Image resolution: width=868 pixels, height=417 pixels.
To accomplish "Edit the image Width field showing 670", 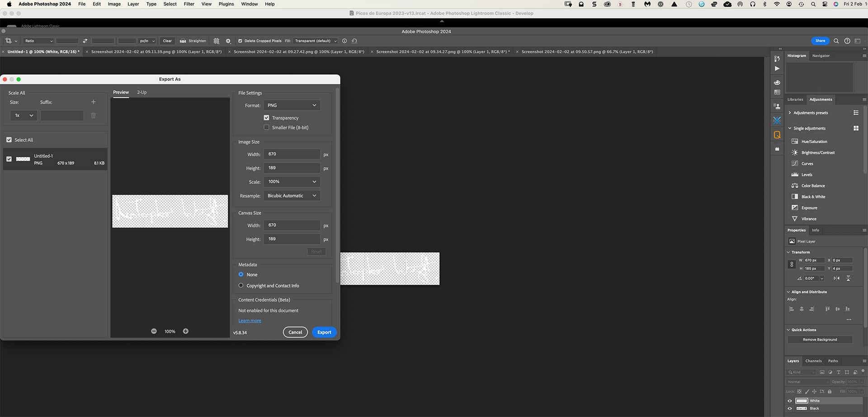I will pos(292,154).
